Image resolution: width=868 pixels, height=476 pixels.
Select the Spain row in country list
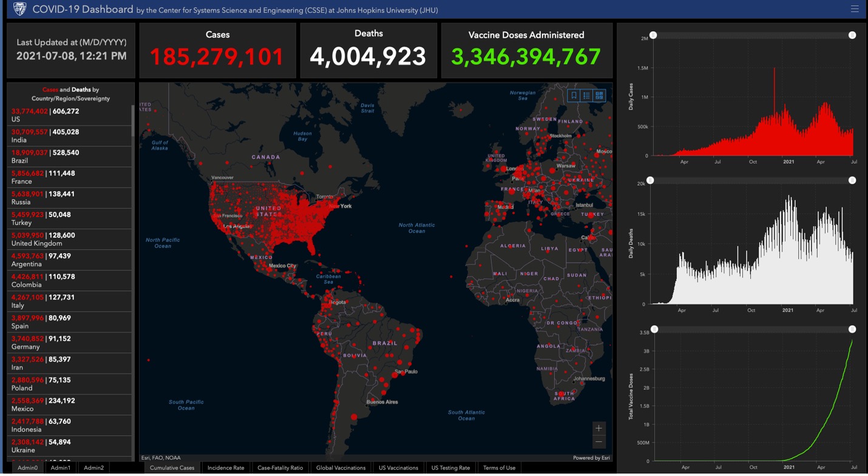click(x=69, y=321)
